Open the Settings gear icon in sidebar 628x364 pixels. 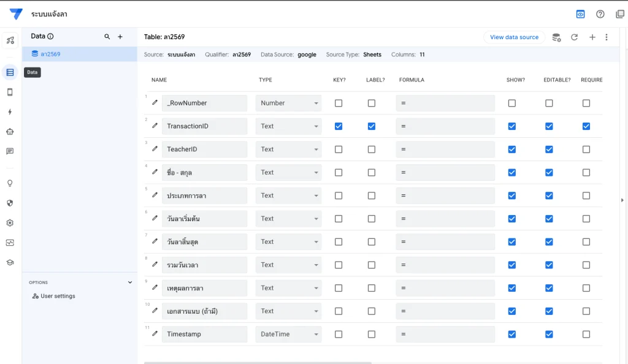(10, 223)
